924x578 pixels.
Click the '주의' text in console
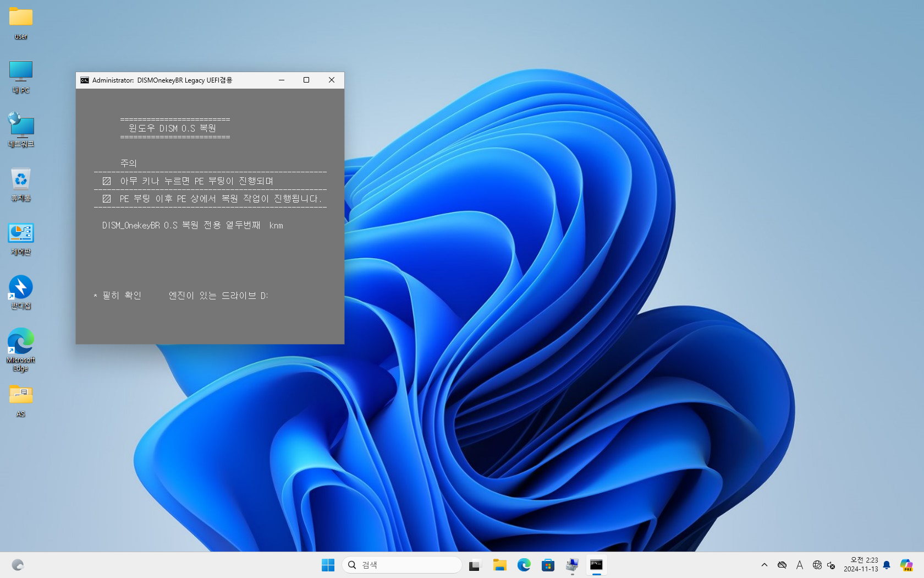tap(128, 163)
